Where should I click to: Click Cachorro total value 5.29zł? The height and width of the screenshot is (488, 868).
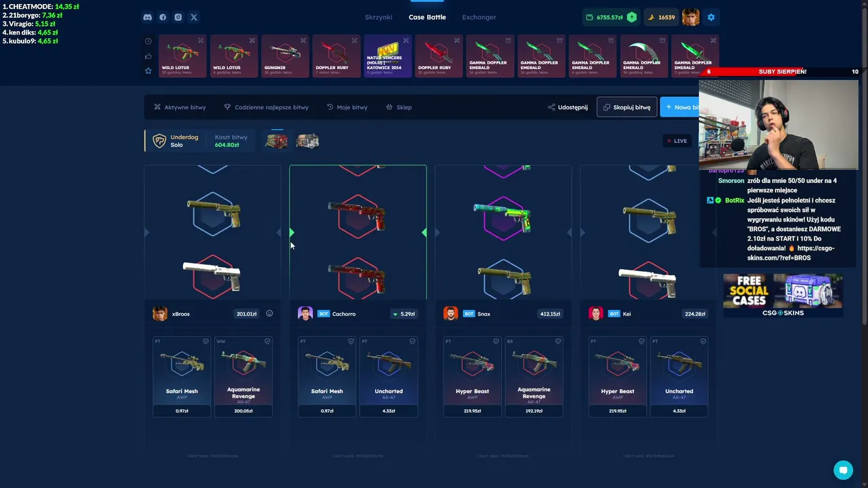click(x=403, y=314)
